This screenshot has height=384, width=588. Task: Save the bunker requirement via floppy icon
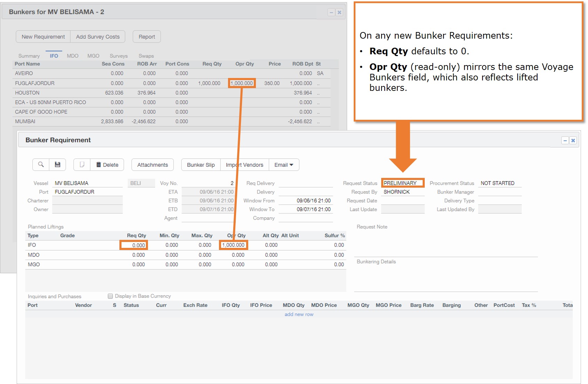[57, 165]
